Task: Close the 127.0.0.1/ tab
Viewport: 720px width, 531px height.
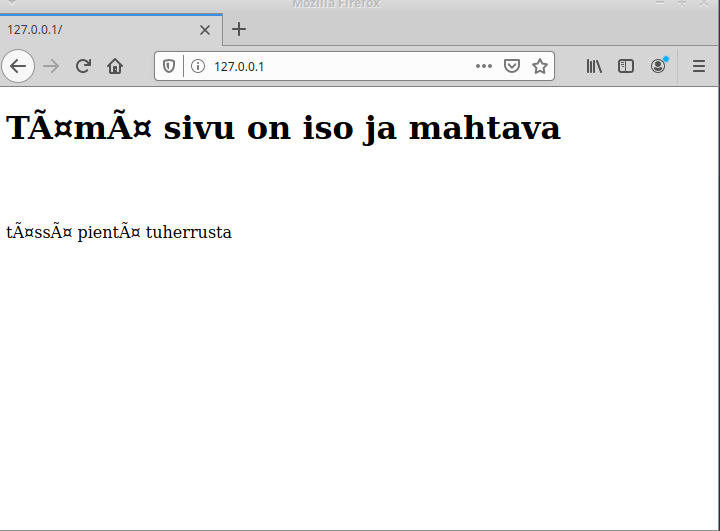Action: [205, 29]
